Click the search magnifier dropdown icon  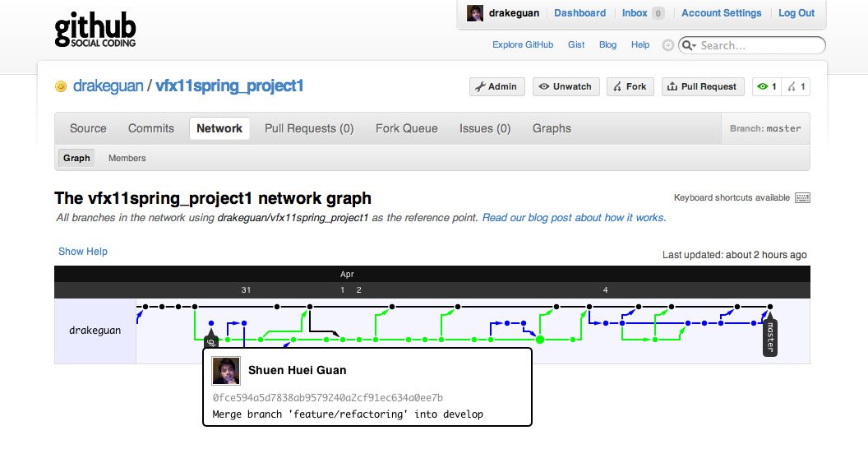[689, 45]
